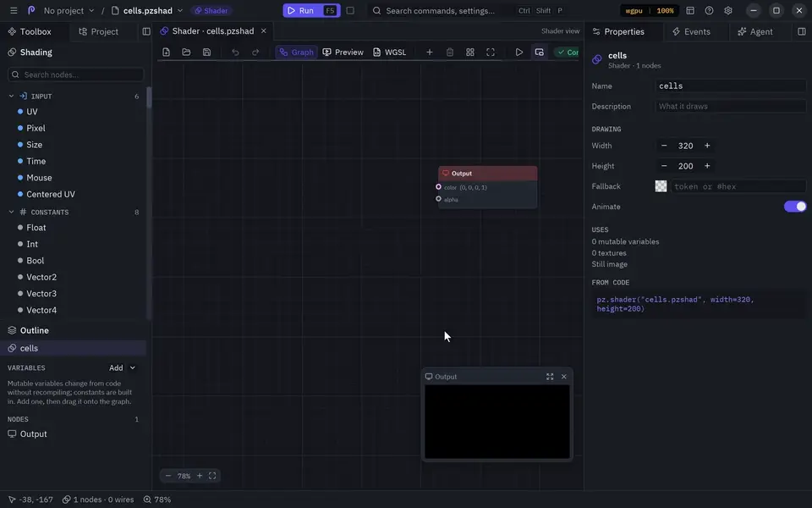
Task: Click the Shader type badge
Action: tap(211, 10)
